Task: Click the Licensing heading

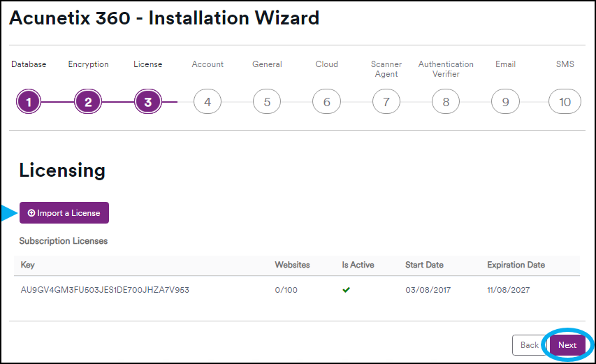Action: click(x=62, y=170)
